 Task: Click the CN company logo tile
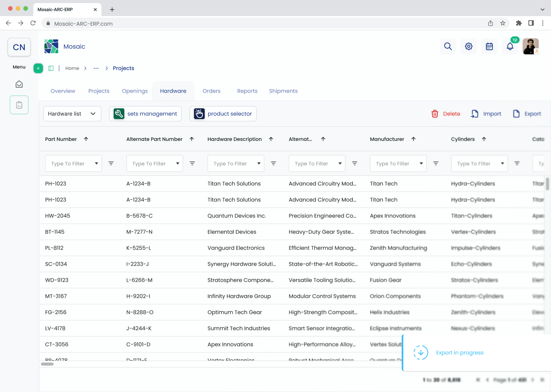pyautogui.click(x=19, y=47)
